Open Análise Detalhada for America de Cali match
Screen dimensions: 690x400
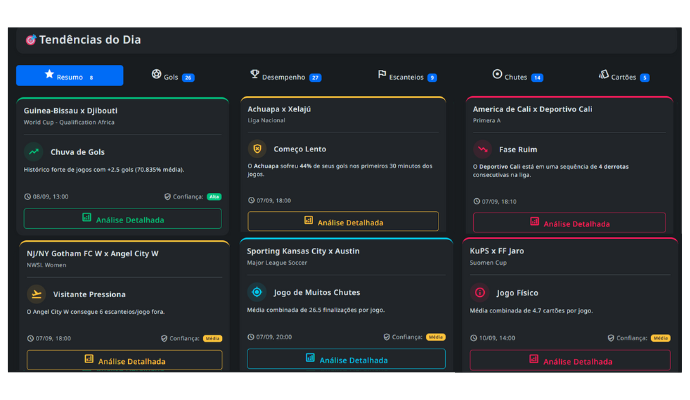(x=567, y=223)
